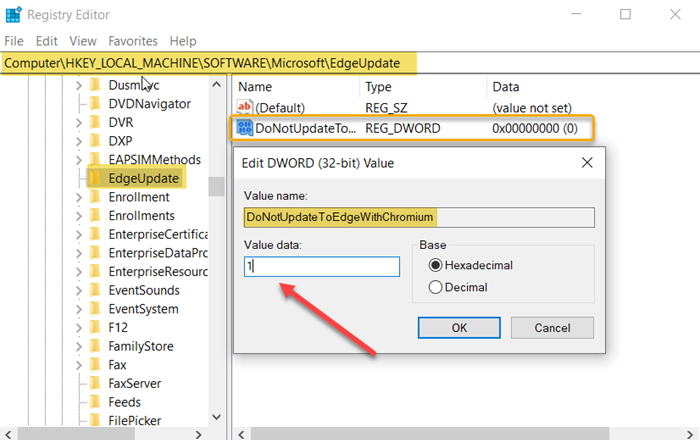Click the EventSystem folder icon

tap(95, 309)
